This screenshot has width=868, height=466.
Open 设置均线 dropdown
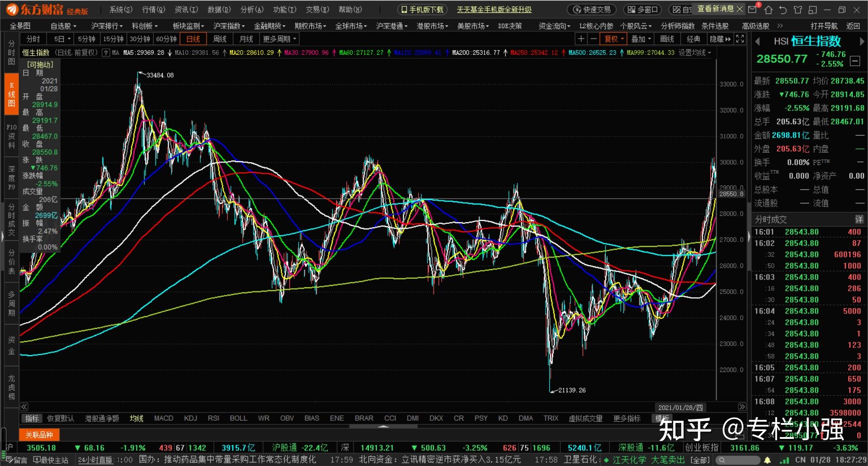(694, 53)
